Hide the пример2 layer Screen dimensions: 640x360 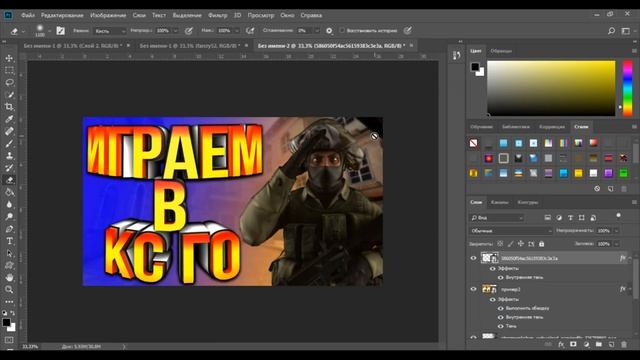click(473, 289)
